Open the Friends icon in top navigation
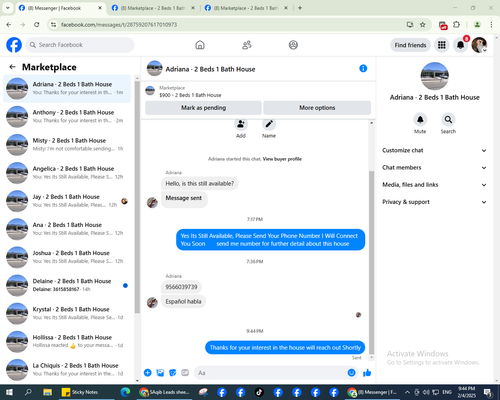This screenshot has height=400, width=500. [x=246, y=45]
